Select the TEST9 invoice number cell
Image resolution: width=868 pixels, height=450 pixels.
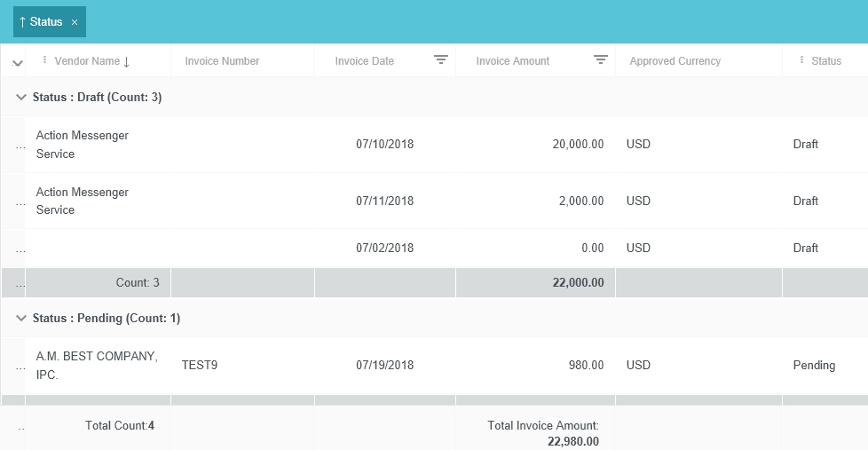200,365
